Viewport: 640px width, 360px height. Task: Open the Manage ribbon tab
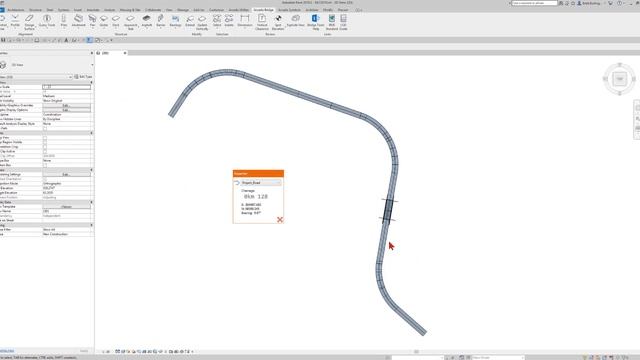183,10
